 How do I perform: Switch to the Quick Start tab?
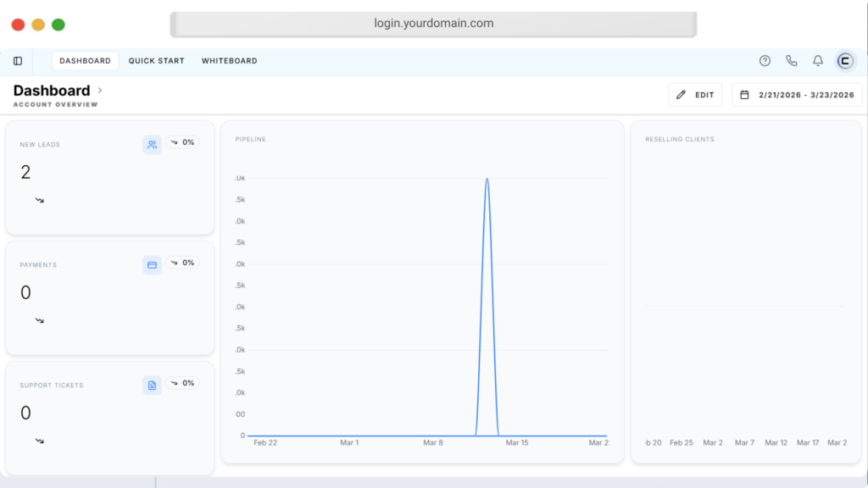pos(156,61)
